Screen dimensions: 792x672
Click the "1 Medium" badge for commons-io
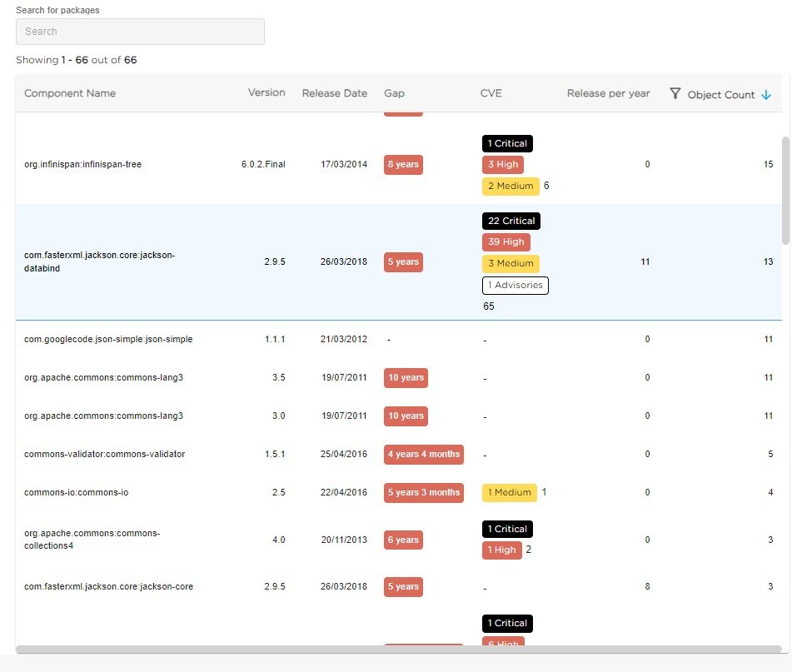point(509,492)
